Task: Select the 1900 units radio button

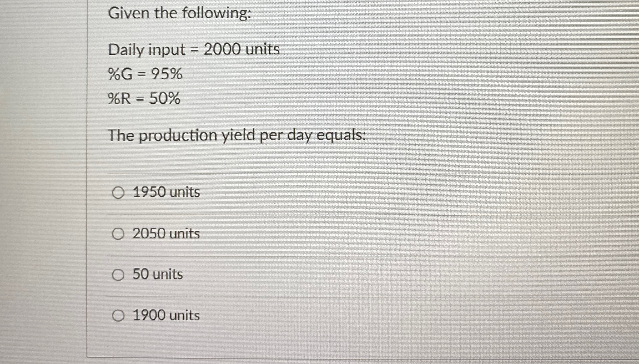Action: click(119, 316)
